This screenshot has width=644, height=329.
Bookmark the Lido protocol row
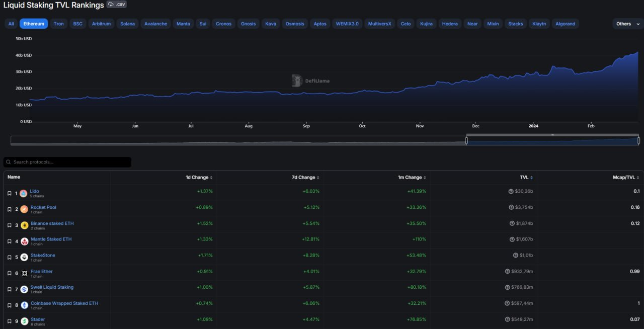click(9, 193)
